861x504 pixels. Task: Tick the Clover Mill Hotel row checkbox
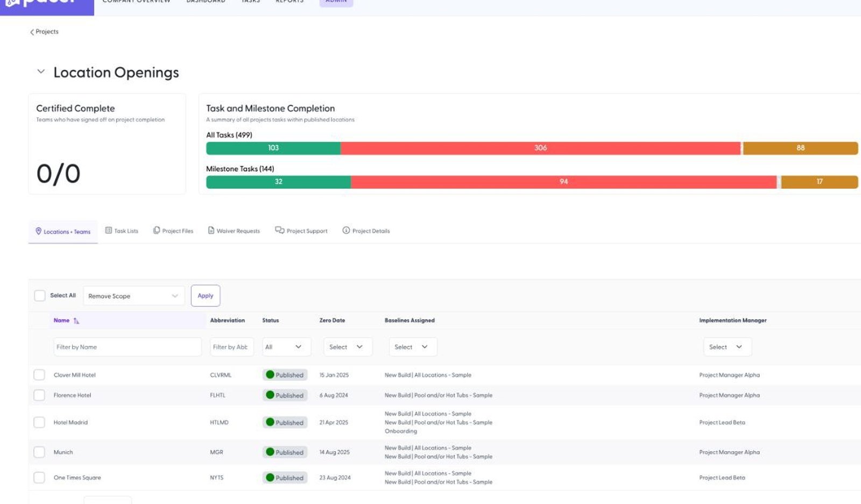coord(39,375)
